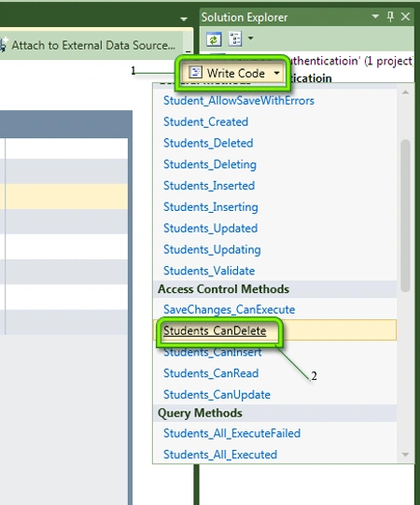Select Students_All_ExecuteFailed query method
The image size is (420, 505).
click(231, 433)
